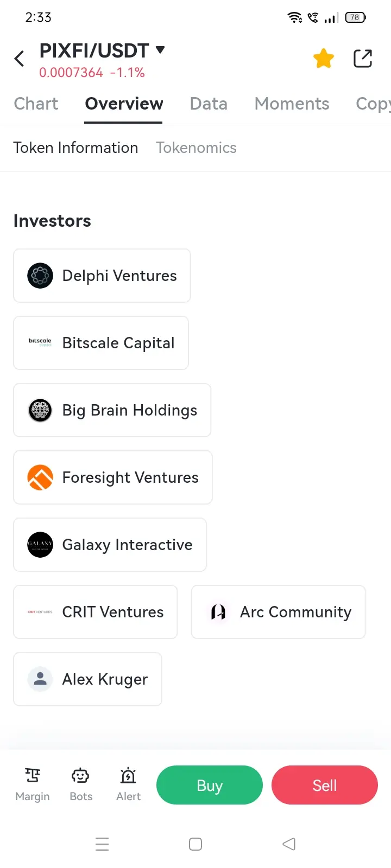Open the Margin trading icon

pos(33,776)
